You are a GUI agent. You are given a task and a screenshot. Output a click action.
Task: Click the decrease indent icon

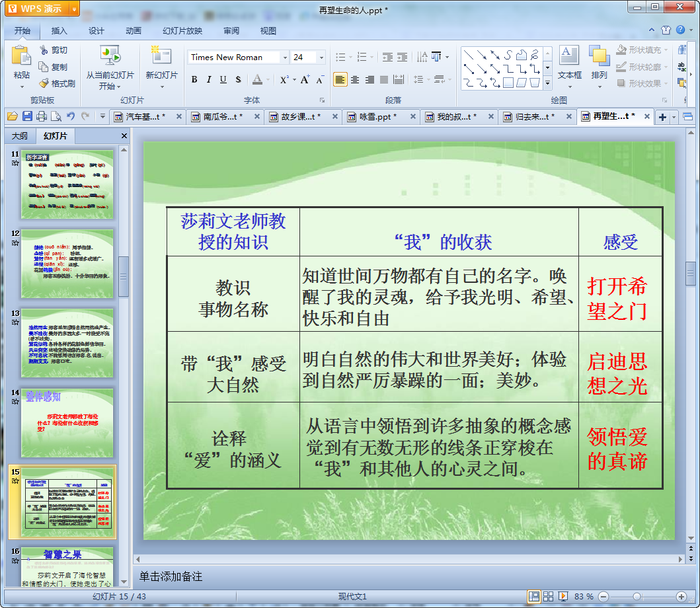pos(387,57)
